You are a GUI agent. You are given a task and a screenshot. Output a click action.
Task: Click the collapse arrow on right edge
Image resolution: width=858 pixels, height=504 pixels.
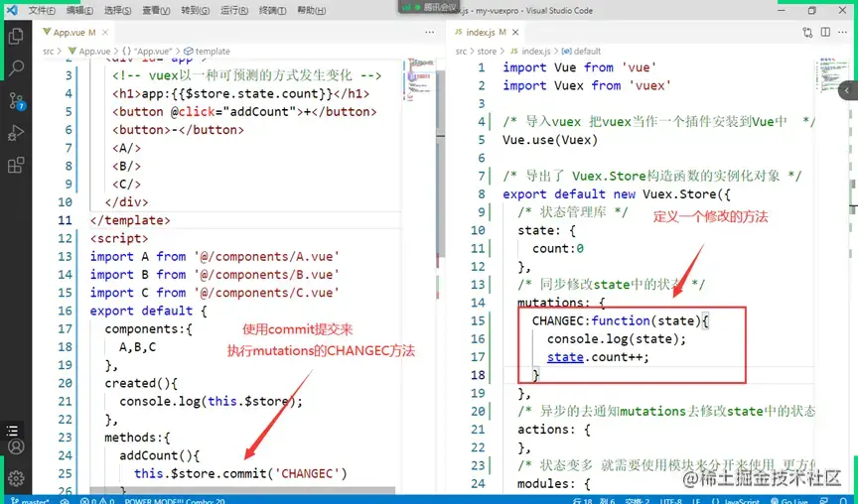848,90
